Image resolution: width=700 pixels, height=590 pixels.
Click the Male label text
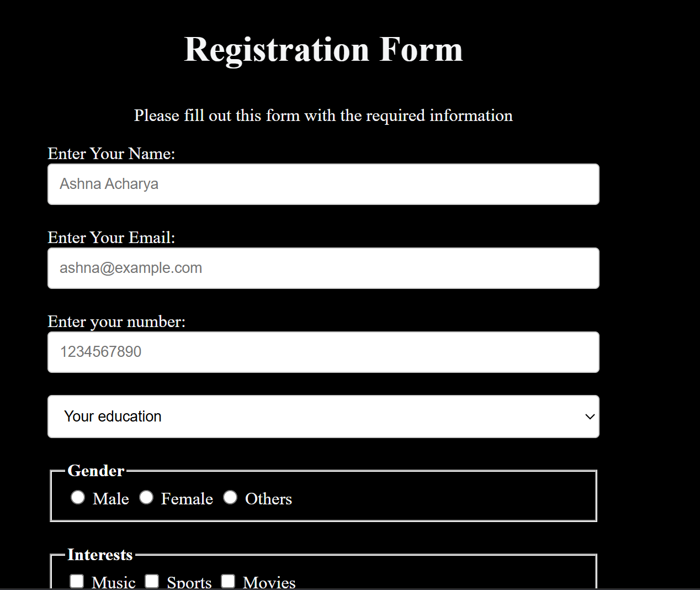110,498
